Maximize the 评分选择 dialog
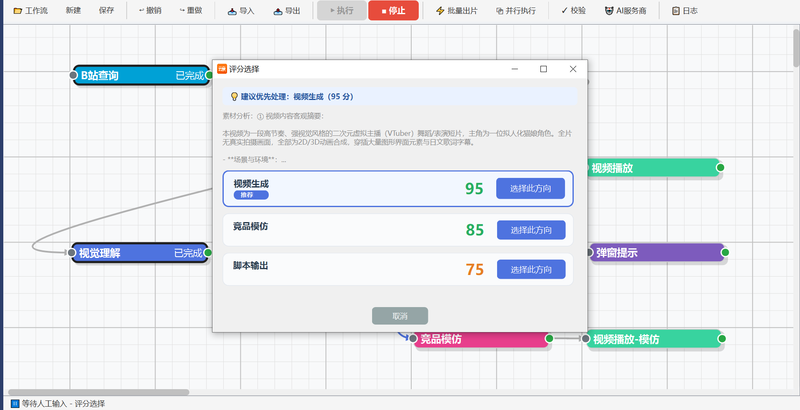Image resolution: width=800 pixels, height=410 pixels. pos(543,69)
